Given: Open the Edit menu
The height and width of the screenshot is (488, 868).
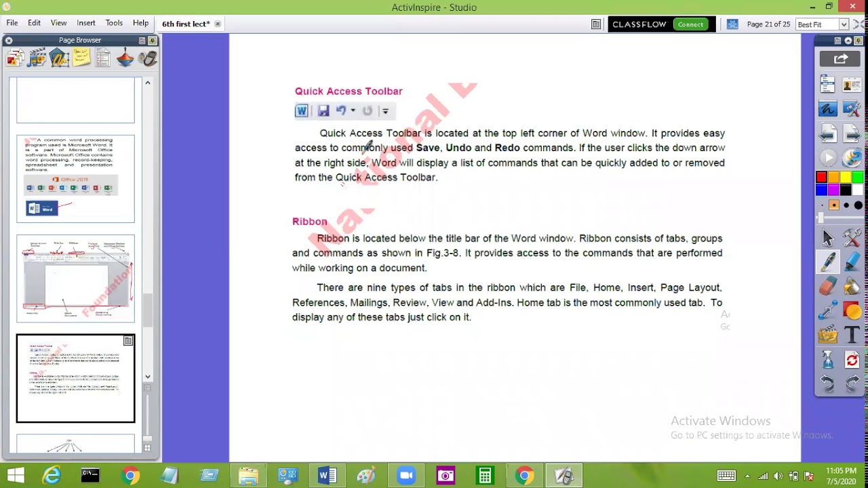Looking at the screenshot, I should pos(34,23).
